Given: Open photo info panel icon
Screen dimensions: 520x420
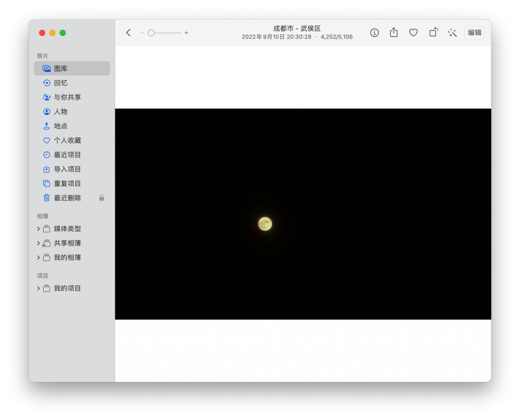Looking at the screenshot, I should (374, 32).
